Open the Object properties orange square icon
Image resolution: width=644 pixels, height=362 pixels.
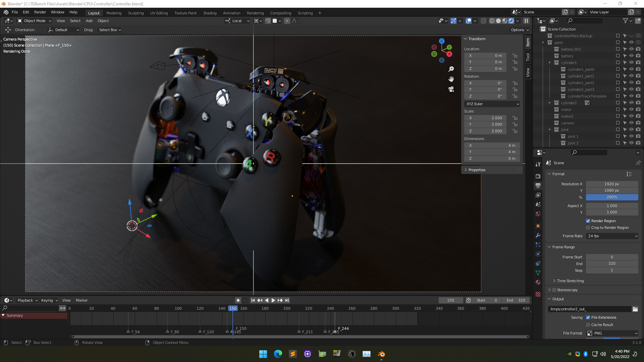coord(538,226)
